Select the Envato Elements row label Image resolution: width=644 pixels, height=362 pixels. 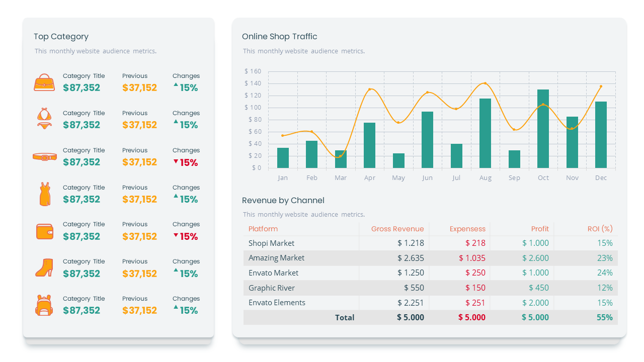coord(277,303)
